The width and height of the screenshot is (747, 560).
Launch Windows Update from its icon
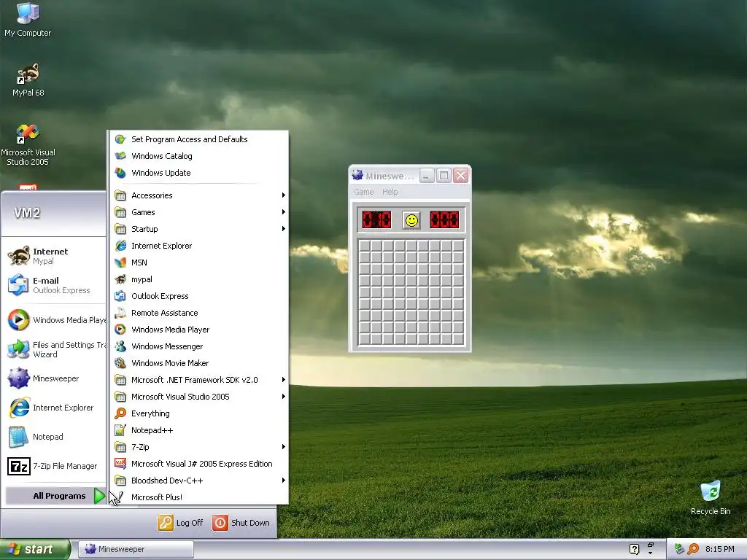[120, 173]
